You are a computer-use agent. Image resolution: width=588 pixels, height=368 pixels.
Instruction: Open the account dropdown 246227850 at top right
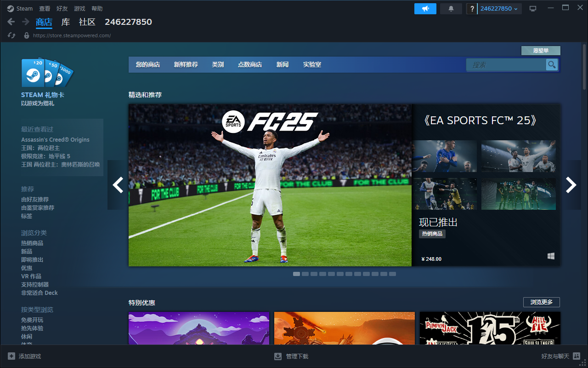pos(500,9)
